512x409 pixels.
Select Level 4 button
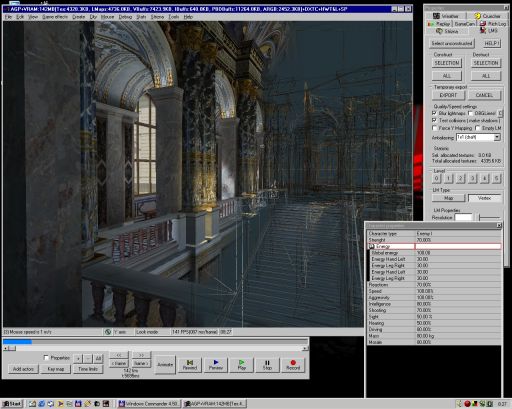484,179
